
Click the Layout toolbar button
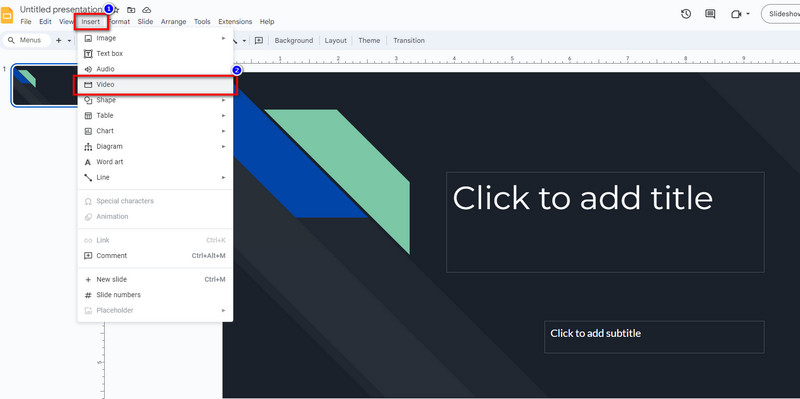(x=336, y=40)
